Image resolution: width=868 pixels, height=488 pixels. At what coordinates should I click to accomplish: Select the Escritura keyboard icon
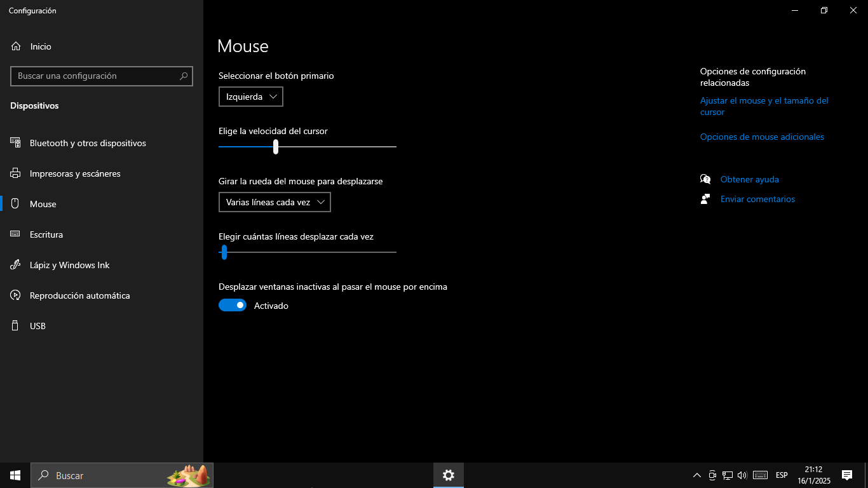pyautogui.click(x=15, y=234)
